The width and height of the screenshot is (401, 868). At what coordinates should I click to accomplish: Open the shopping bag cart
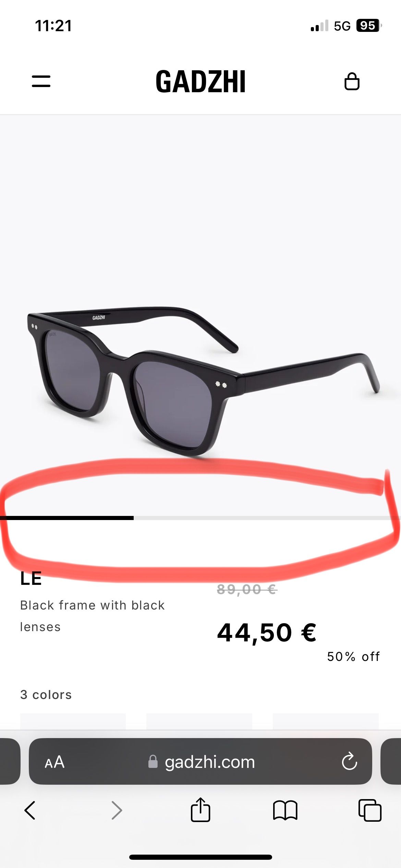click(x=352, y=81)
